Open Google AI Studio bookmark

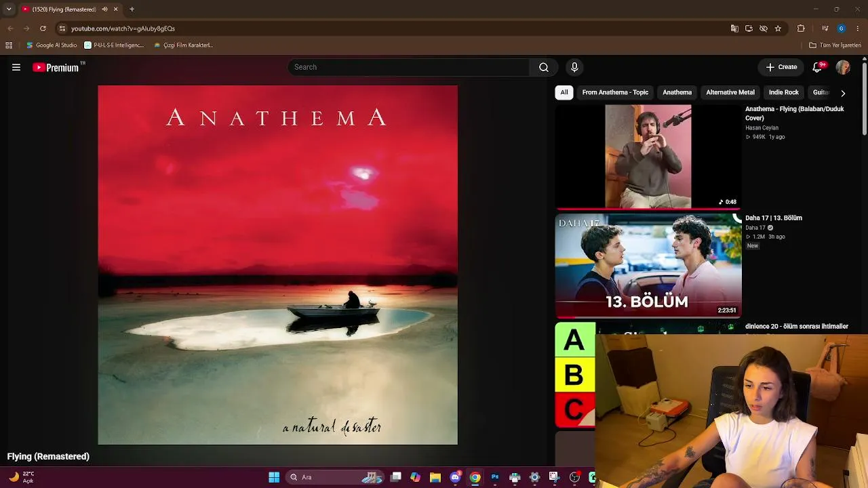[52, 45]
